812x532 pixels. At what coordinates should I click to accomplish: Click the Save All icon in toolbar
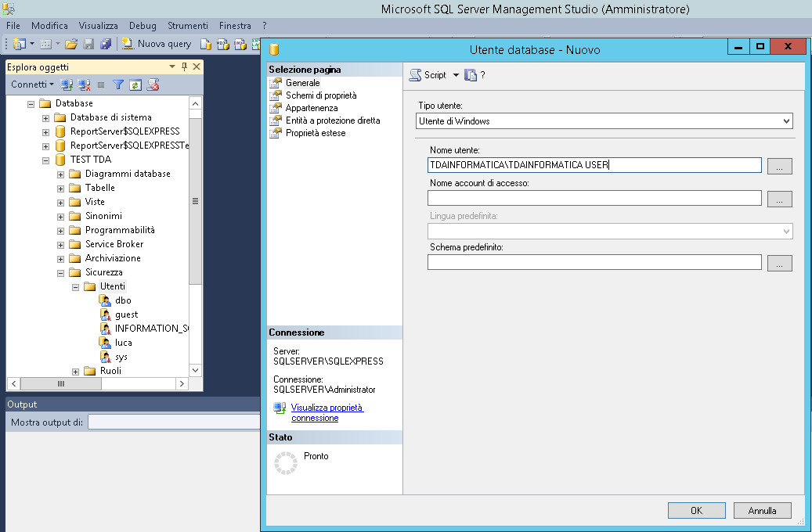106,44
